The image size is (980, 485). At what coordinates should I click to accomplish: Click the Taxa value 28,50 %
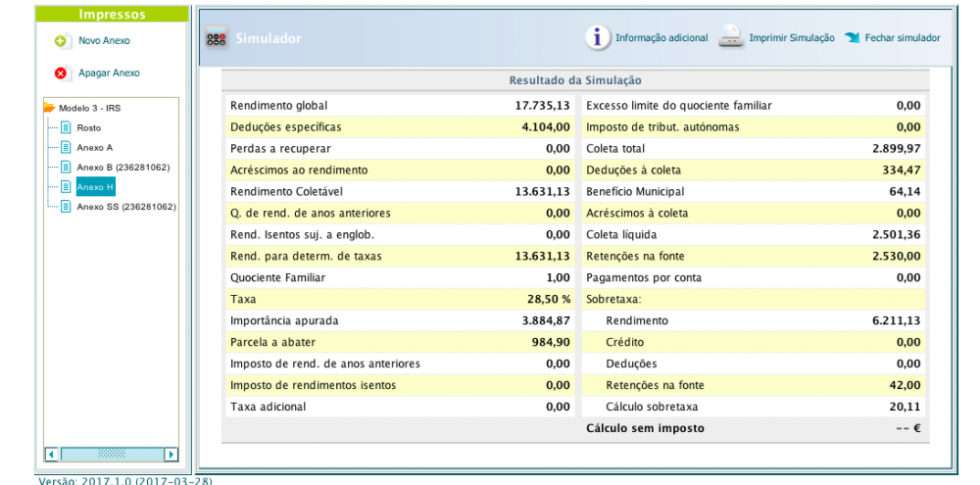(x=549, y=299)
